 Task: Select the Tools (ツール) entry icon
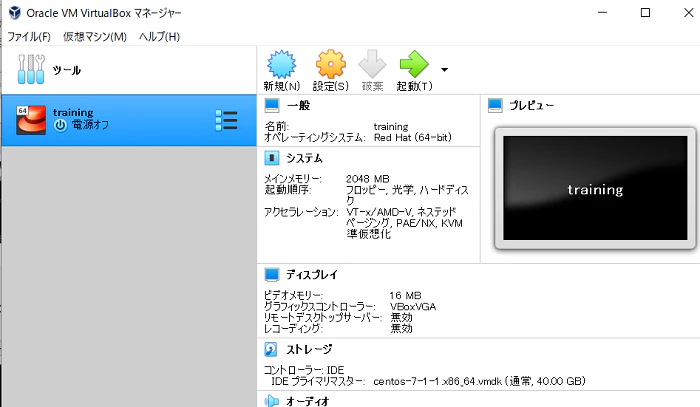click(31, 69)
